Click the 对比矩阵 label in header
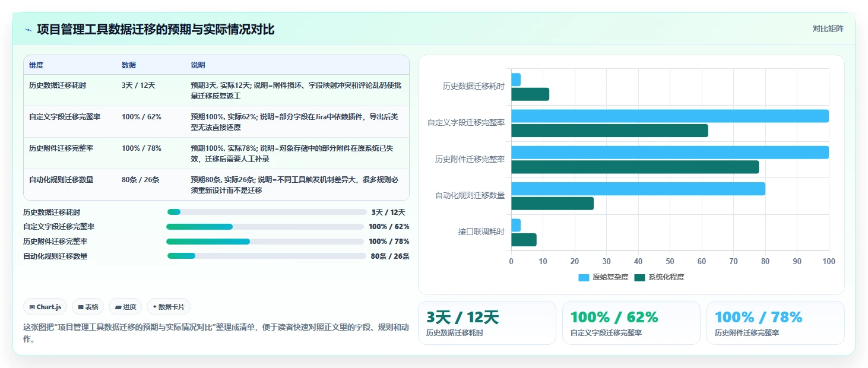The width and height of the screenshot is (868, 368). tap(828, 28)
